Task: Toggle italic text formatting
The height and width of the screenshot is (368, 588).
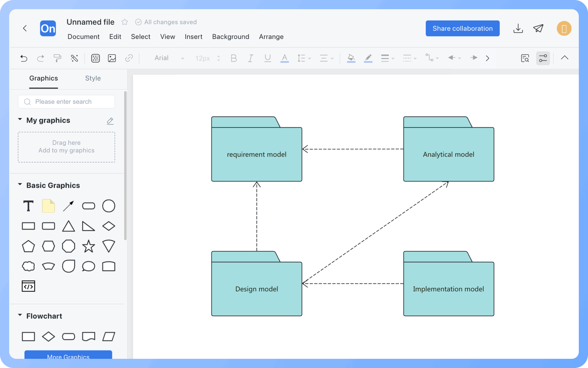Action: [x=251, y=58]
